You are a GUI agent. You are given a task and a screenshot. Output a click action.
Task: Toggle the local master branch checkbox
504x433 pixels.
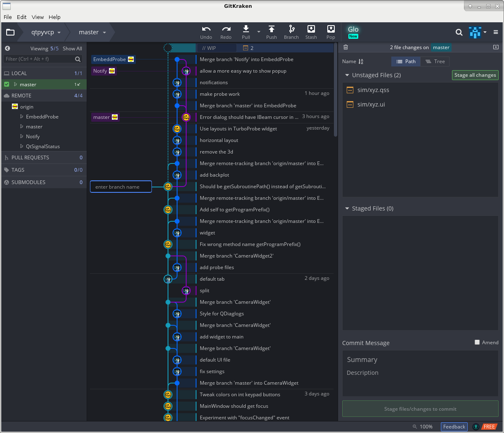click(7, 84)
